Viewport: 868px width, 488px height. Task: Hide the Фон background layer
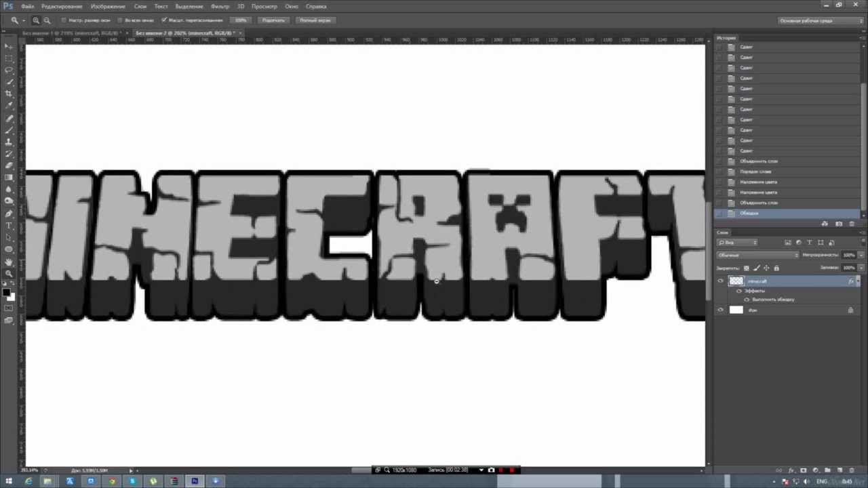(x=720, y=310)
